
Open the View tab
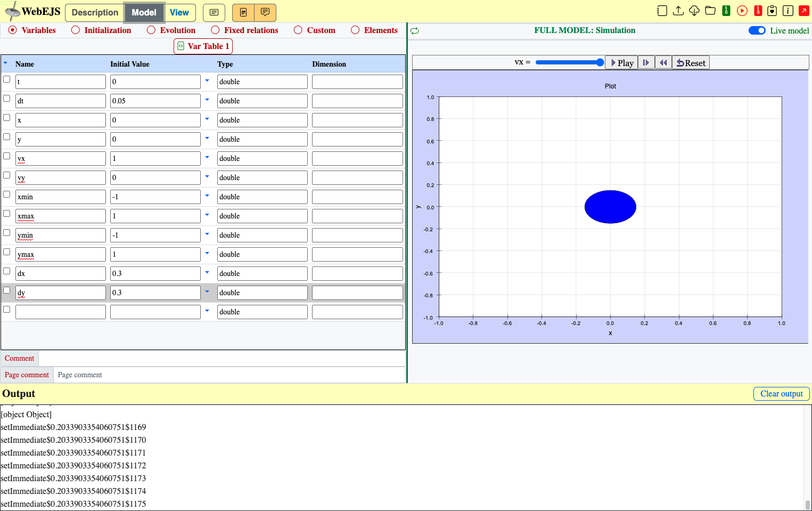(179, 12)
